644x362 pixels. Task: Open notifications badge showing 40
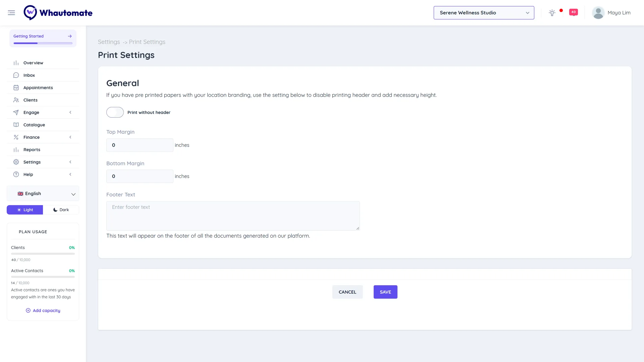[573, 12]
